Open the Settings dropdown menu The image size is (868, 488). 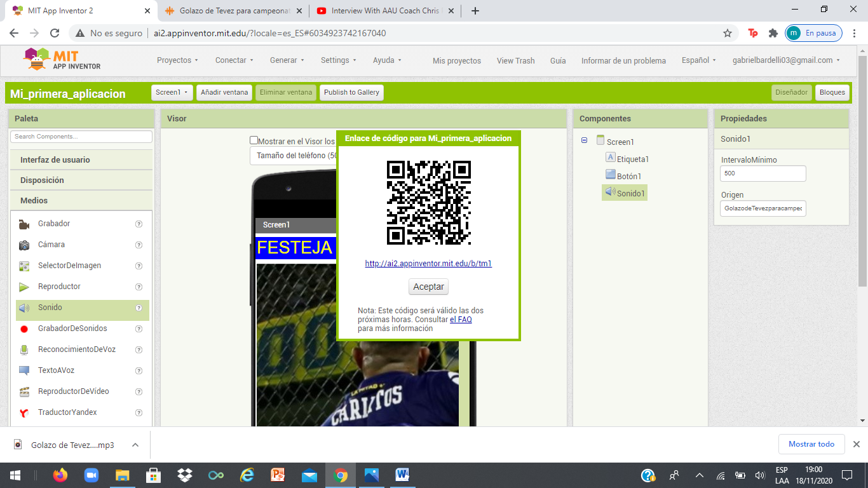click(339, 60)
